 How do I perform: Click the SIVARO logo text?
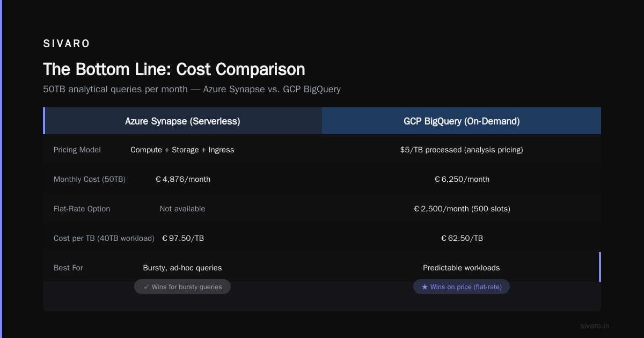[67, 44]
